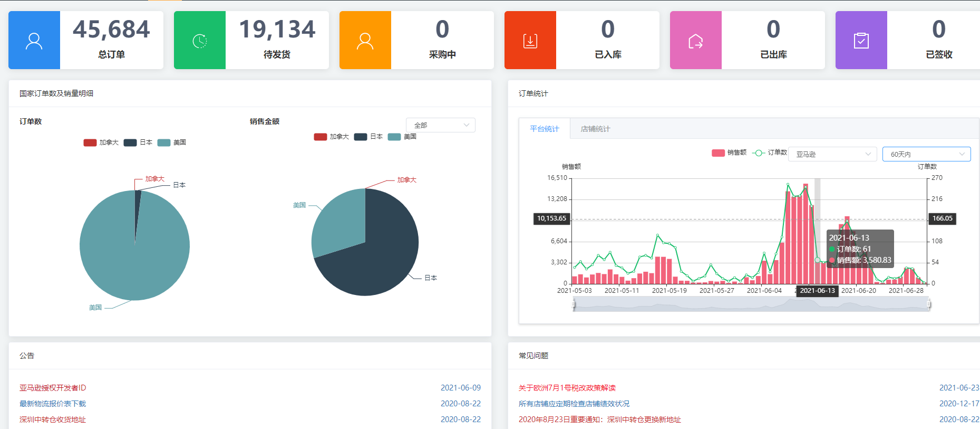Click the pink outbound shipment icon
Image resolution: width=980 pixels, height=429 pixels.
coord(695,41)
